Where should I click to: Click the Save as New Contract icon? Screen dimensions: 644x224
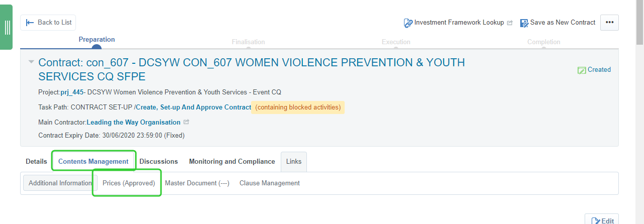coord(524,23)
